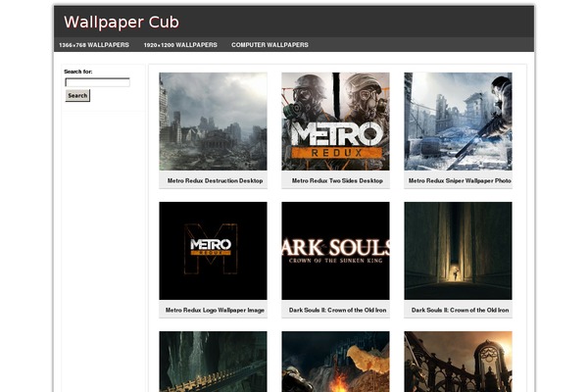The width and height of the screenshot is (588, 392).
Task: Open the Metro Redux Two Sides thumbnail
Action: tap(335, 122)
